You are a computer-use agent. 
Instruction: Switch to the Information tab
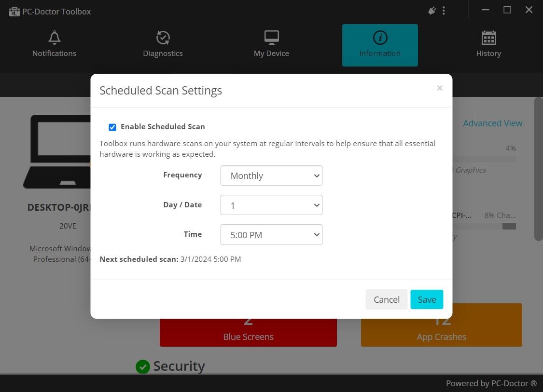(x=380, y=45)
